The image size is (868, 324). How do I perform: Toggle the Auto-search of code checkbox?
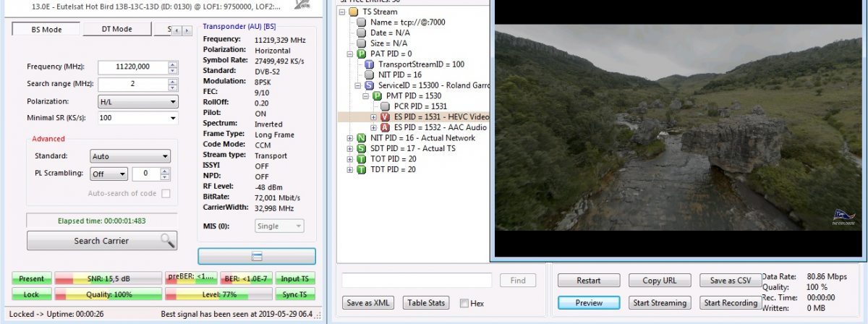[x=166, y=193]
